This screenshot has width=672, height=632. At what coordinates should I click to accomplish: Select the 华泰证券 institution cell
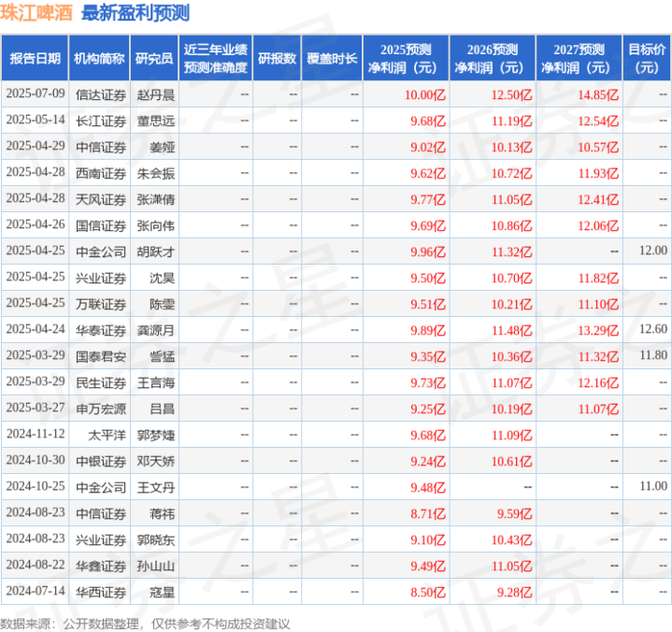point(101,330)
